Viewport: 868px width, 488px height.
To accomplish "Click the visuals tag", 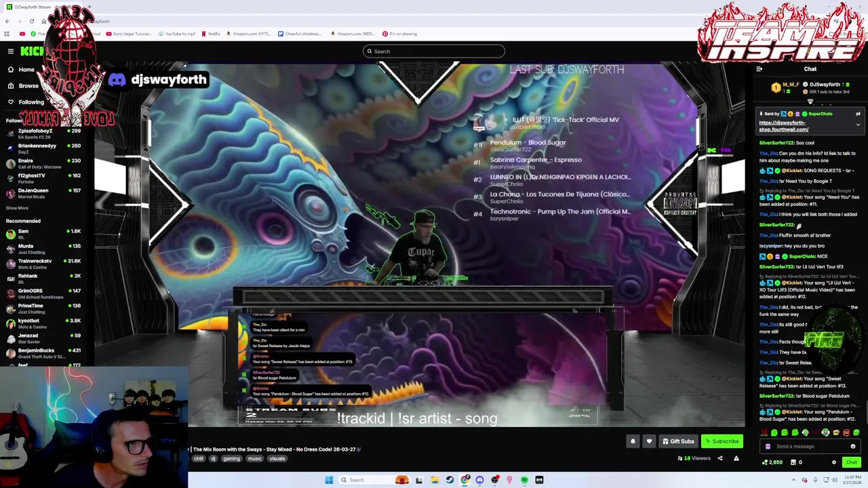I will click(x=277, y=459).
